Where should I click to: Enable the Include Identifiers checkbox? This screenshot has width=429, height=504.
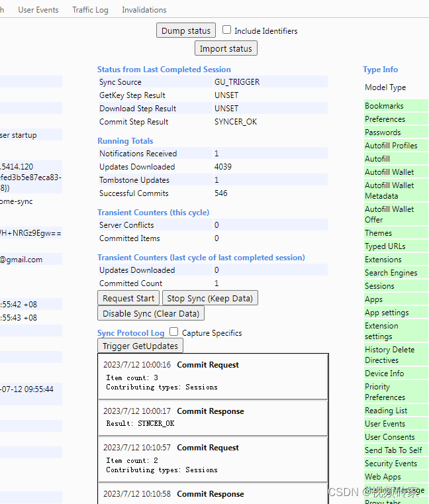pos(226,30)
